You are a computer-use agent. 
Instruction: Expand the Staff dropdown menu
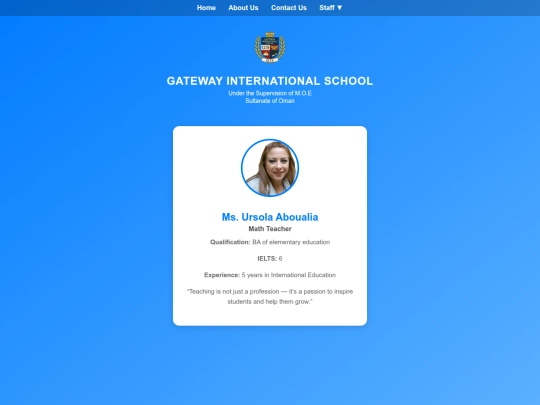pos(331,8)
